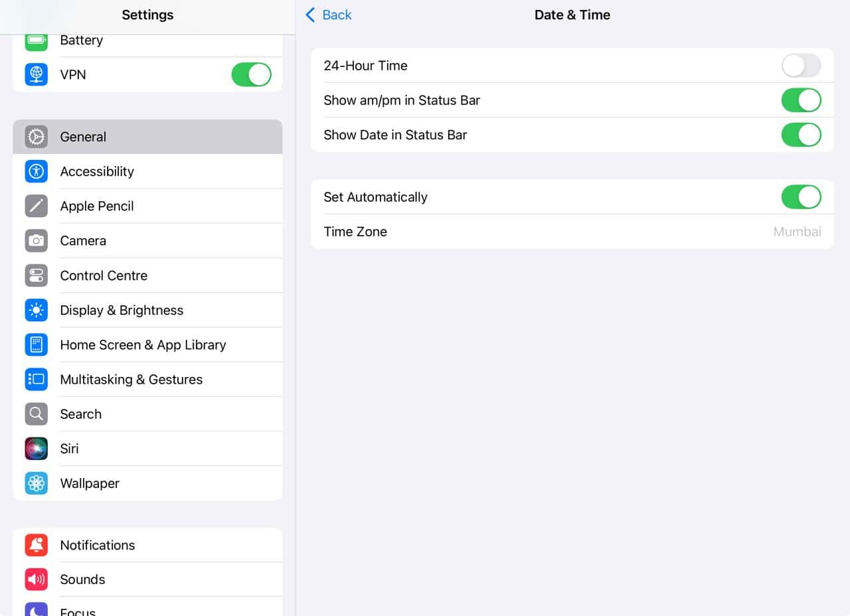Viewport: 850px width, 616px height.
Task: Click the Time Zone label
Action: pos(355,232)
